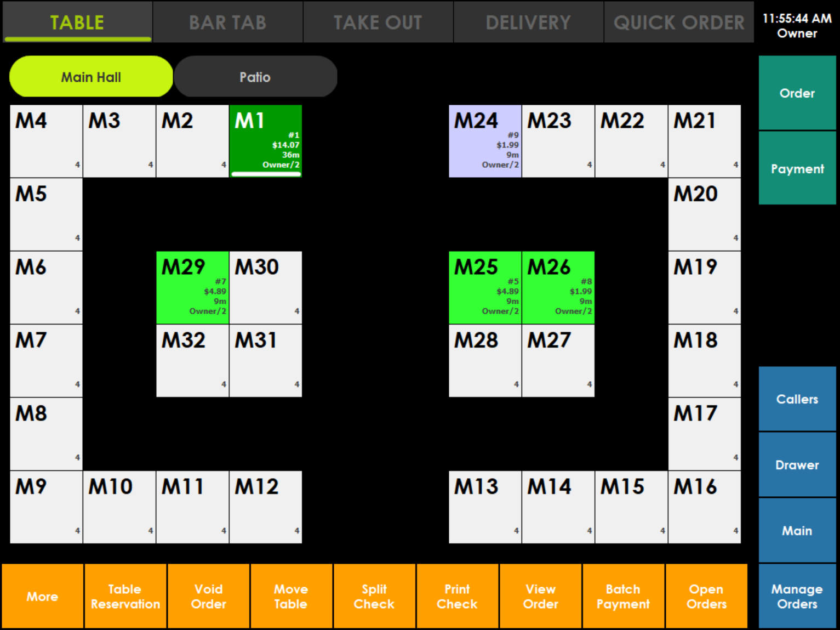
Task: Select table M19
Action: tap(705, 287)
